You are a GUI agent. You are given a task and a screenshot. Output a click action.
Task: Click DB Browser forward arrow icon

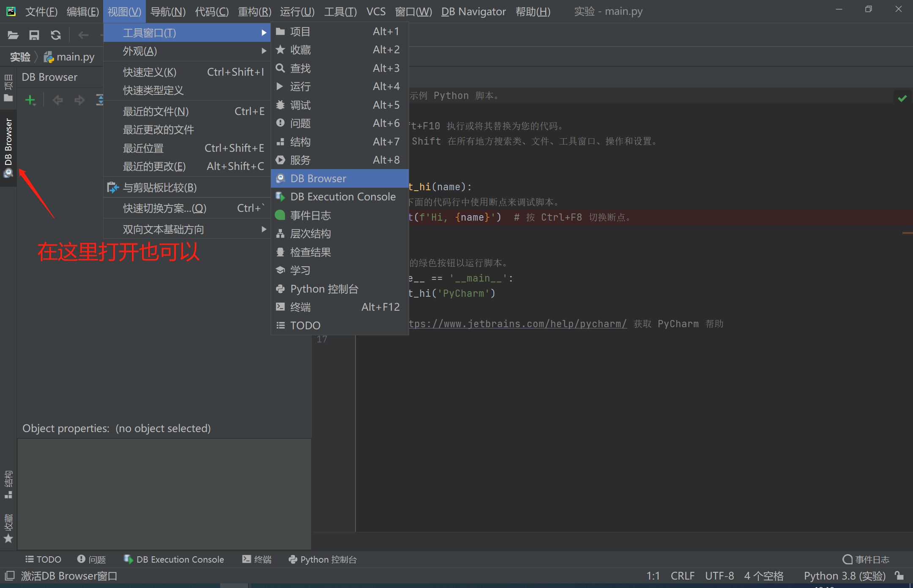pos(79,100)
